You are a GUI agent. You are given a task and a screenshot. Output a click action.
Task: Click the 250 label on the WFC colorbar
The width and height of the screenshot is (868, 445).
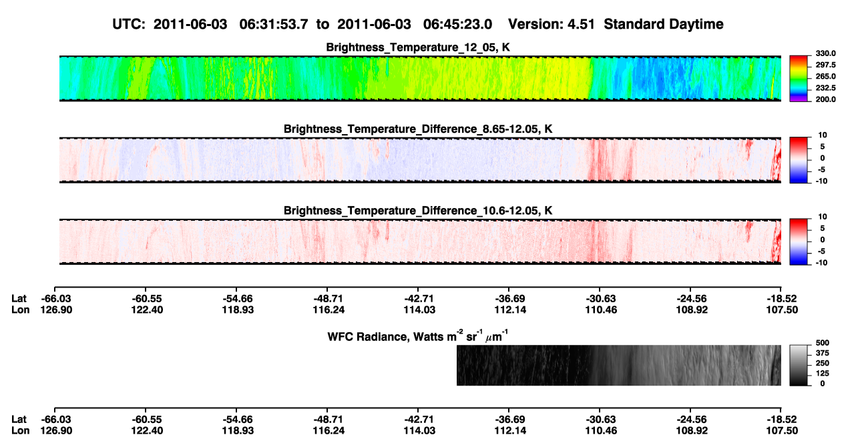click(x=821, y=363)
